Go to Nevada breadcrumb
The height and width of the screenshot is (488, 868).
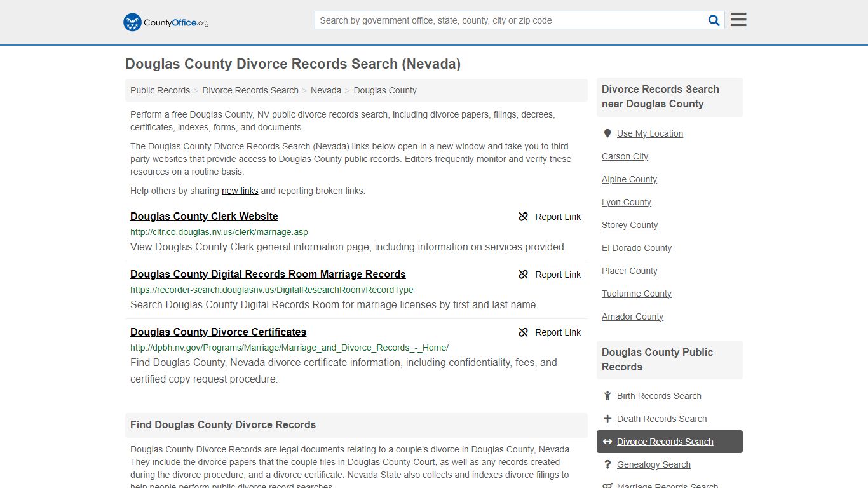click(x=326, y=90)
